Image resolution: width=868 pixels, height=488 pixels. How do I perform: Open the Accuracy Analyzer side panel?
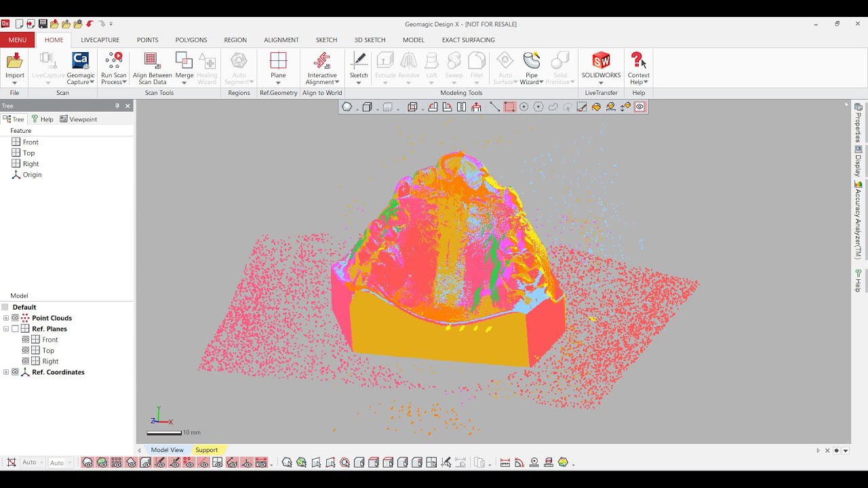[858, 220]
